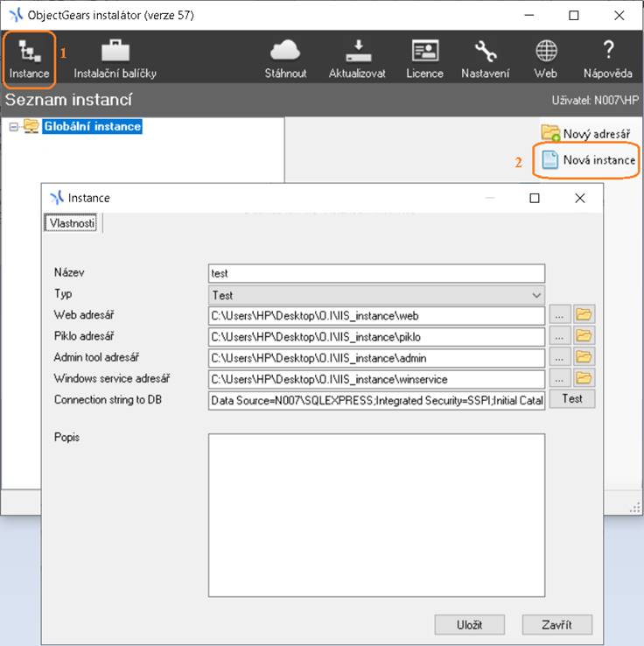Select Globální instance in the tree
644x646 pixels.
pos(91,127)
